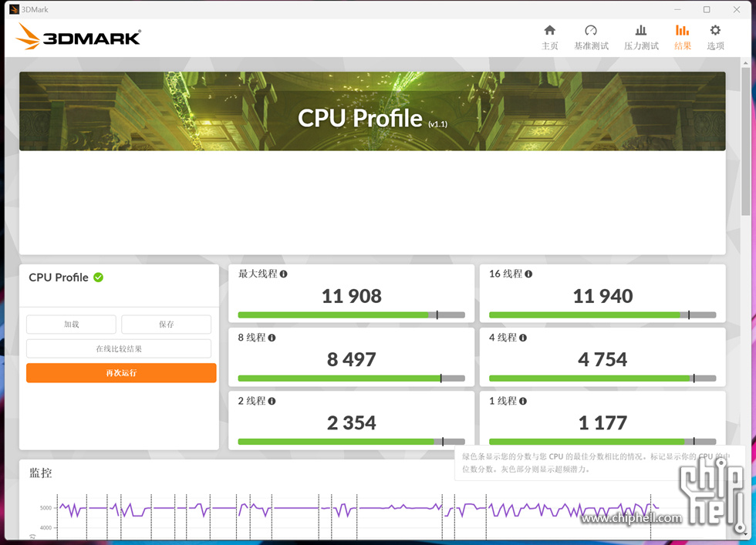
Task: Click the 1 thread score 1 177
Action: [602, 423]
